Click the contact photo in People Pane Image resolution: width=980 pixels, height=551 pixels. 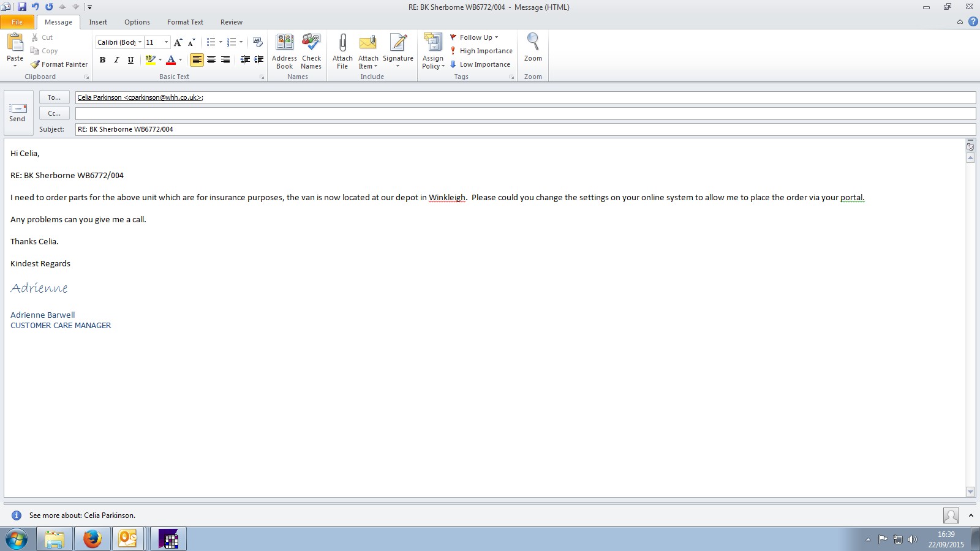[x=951, y=515]
